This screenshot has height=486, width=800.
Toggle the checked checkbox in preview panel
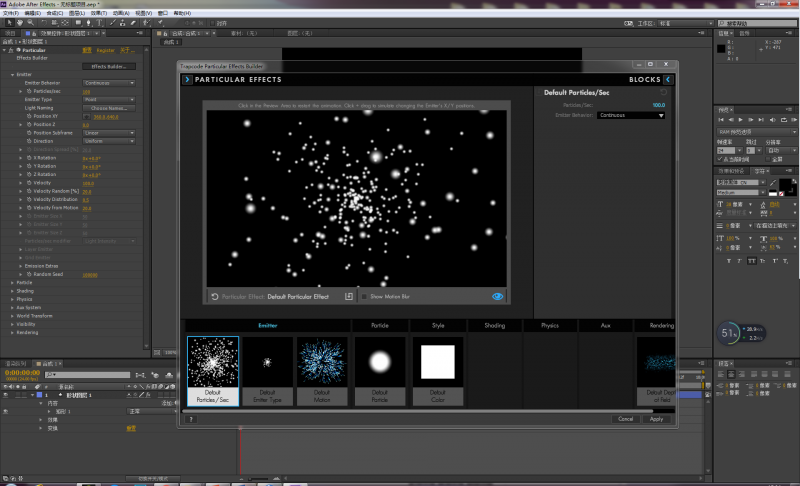point(719,159)
